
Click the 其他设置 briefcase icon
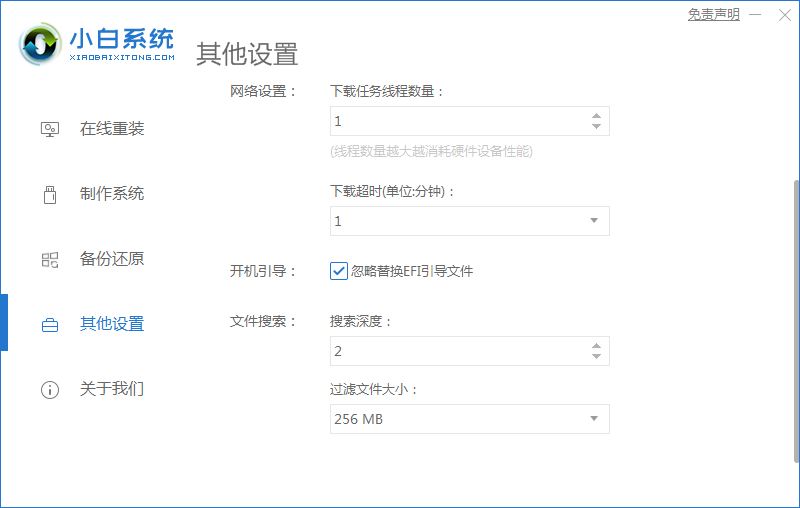pyautogui.click(x=50, y=325)
